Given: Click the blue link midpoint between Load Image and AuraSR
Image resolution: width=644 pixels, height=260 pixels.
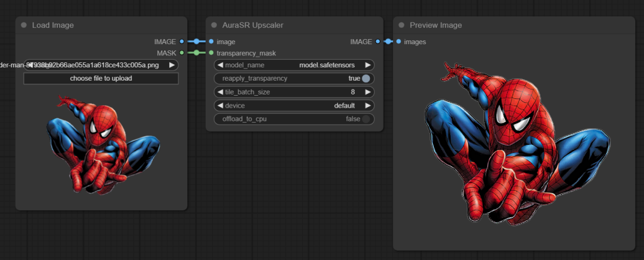Looking at the screenshot, I should tap(196, 42).
